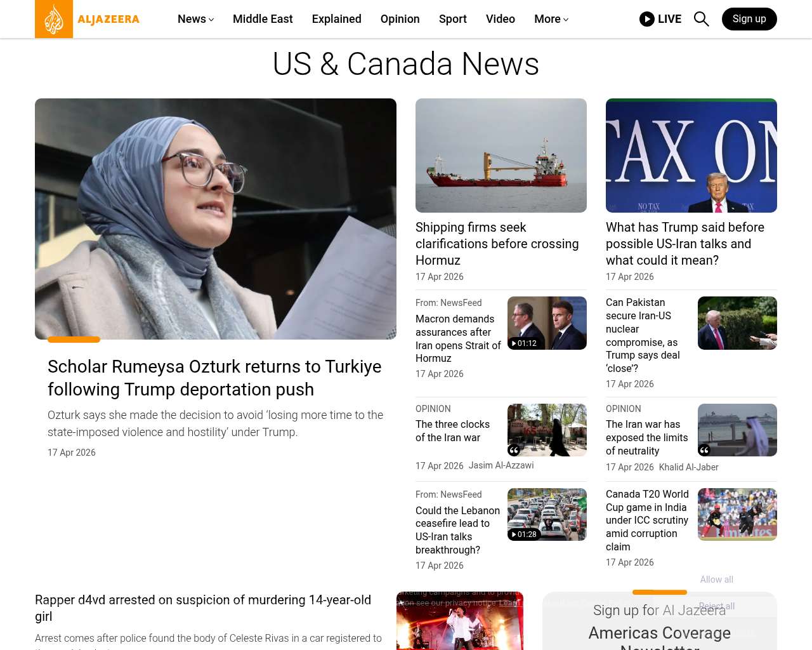Open Can Pakistan secure Iran-US compromise article
Viewport: 812px width, 650px height.
tap(642, 335)
